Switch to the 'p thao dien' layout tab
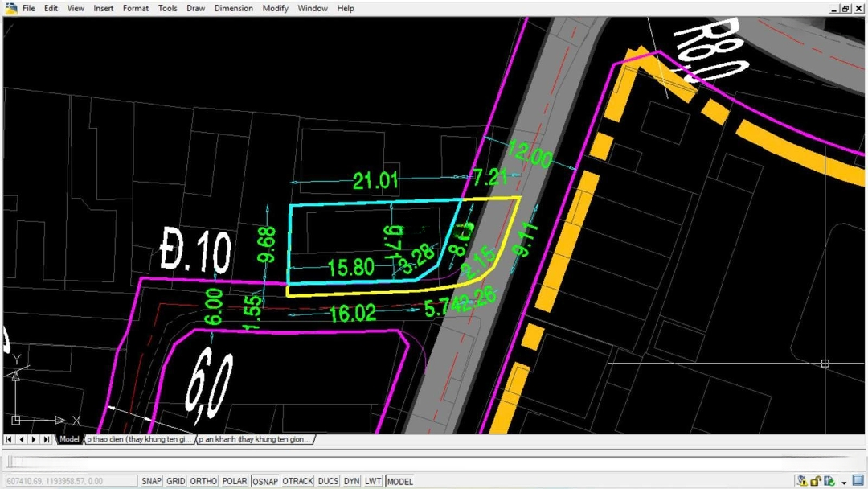The height and width of the screenshot is (489, 868). pos(139,439)
